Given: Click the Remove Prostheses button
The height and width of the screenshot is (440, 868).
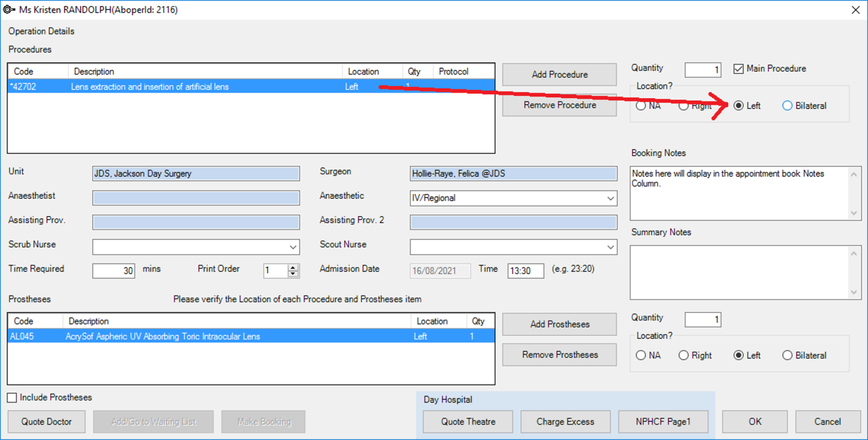Looking at the screenshot, I should 560,354.
